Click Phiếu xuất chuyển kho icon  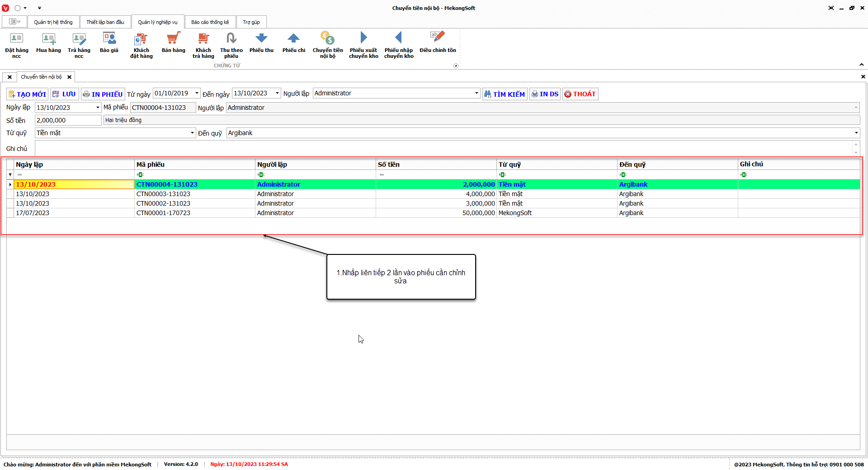click(363, 39)
